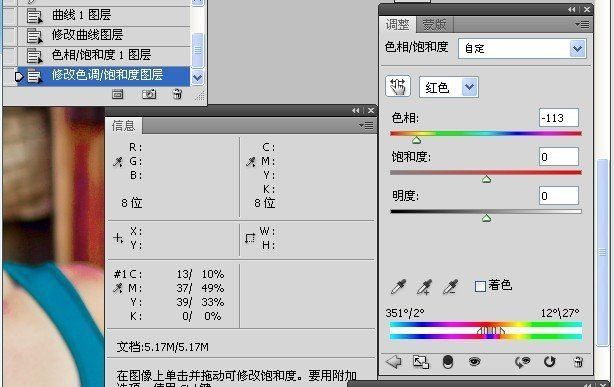Switch to the 蒙版 tab
The image size is (614, 387).
point(435,25)
